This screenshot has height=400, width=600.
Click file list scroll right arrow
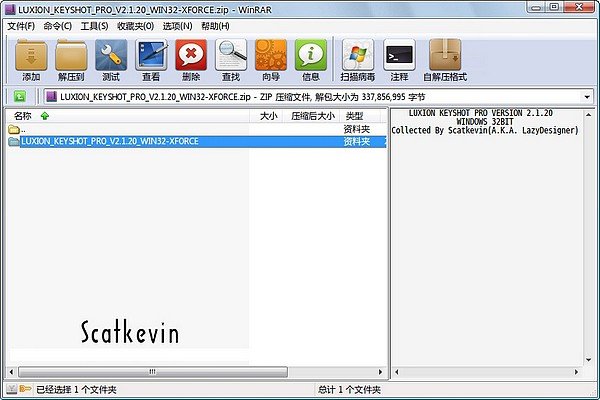tap(380, 372)
